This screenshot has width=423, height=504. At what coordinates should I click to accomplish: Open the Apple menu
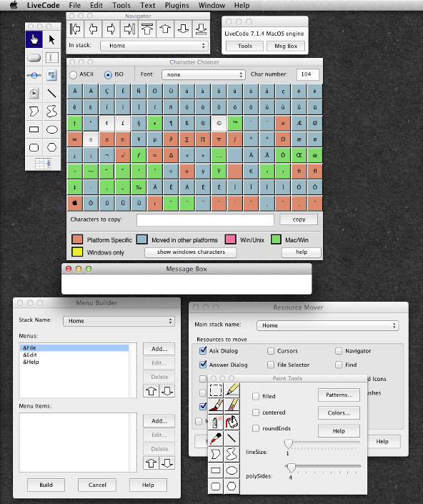[x=14, y=5]
